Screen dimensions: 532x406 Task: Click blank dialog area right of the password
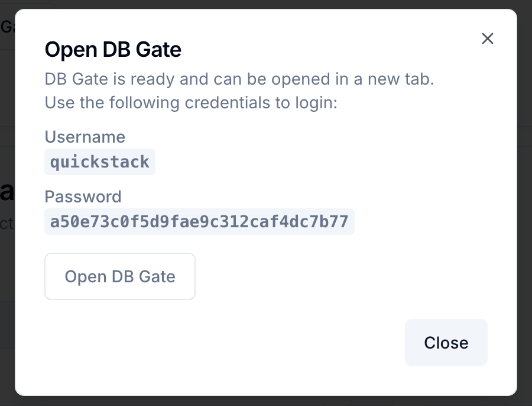(426, 222)
